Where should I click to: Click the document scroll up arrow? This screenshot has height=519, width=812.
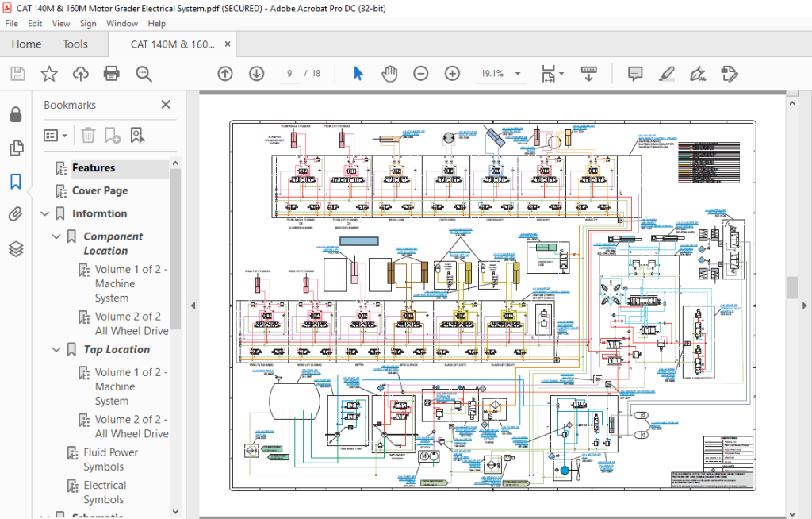tap(792, 103)
